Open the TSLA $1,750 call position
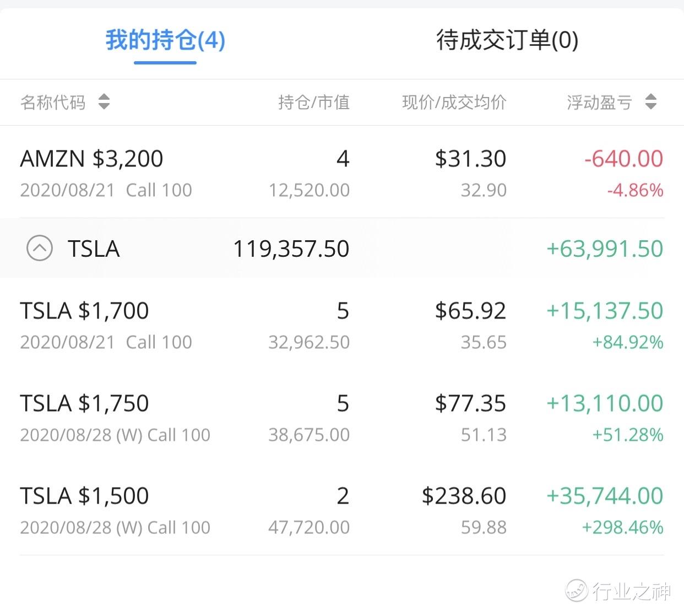Viewport: 684px width, 616px height. (x=85, y=404)
